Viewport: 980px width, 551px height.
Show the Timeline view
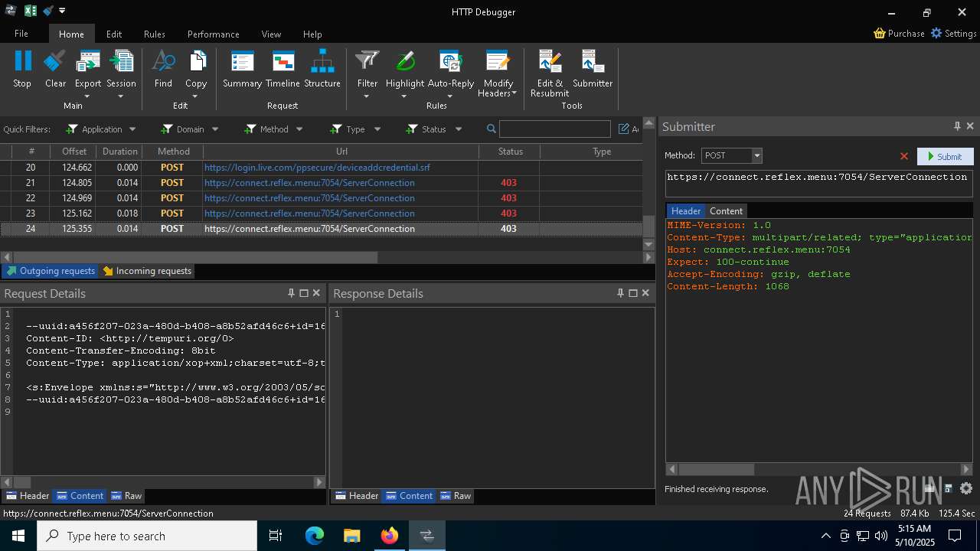pos(283,69)
